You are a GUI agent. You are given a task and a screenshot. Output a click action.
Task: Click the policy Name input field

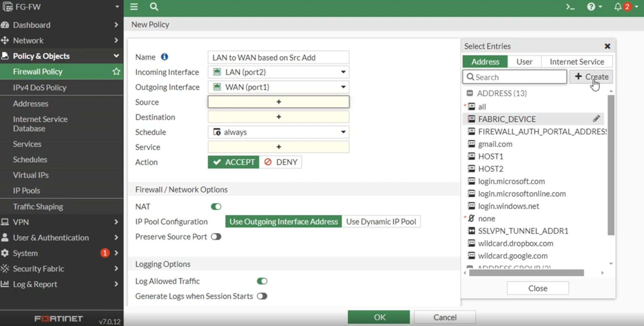click(278, 57)
